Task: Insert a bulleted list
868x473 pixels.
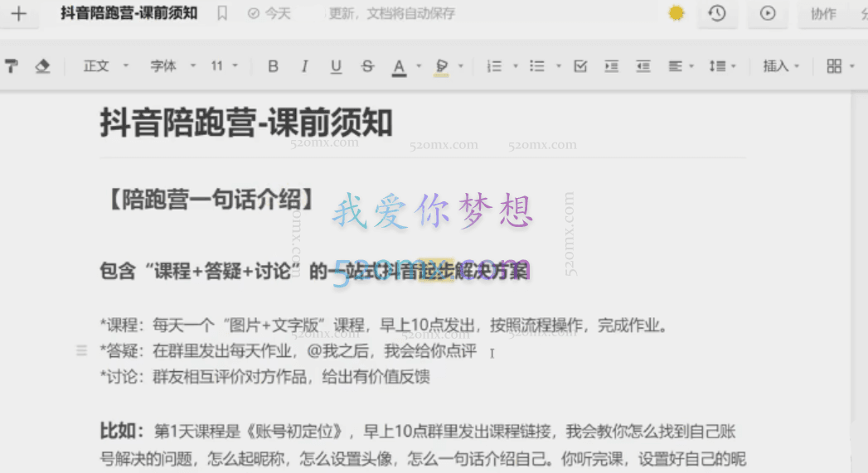Action: (536, 66)
